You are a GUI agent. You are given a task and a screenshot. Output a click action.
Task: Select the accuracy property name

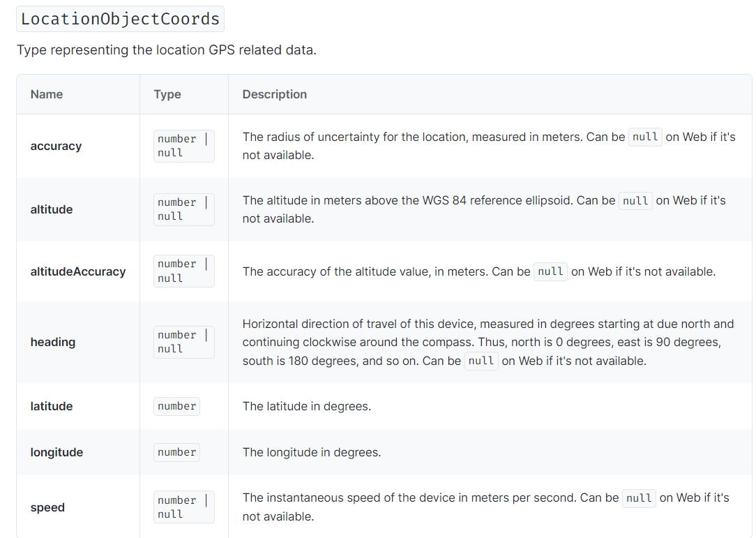click(x=56, y=147)
